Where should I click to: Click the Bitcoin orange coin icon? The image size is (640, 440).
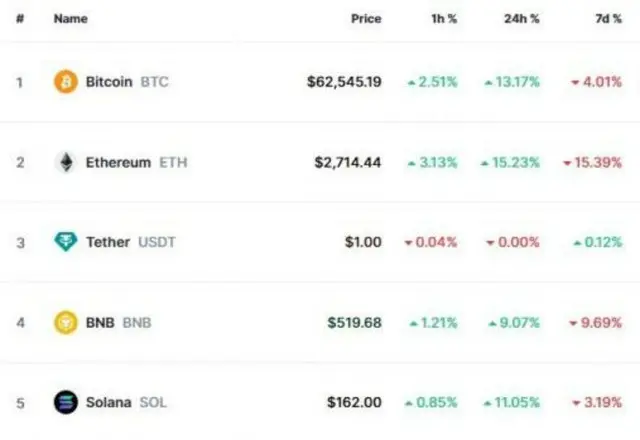click(66, 82)
